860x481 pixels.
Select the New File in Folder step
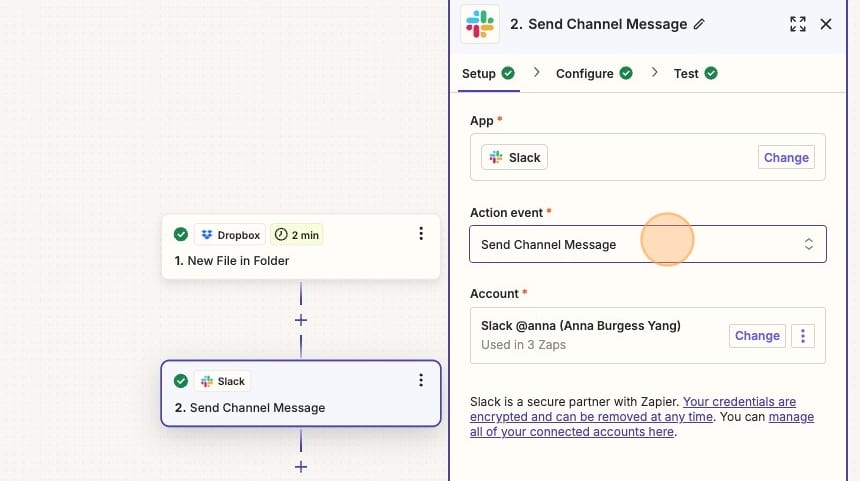pos(301,247)
